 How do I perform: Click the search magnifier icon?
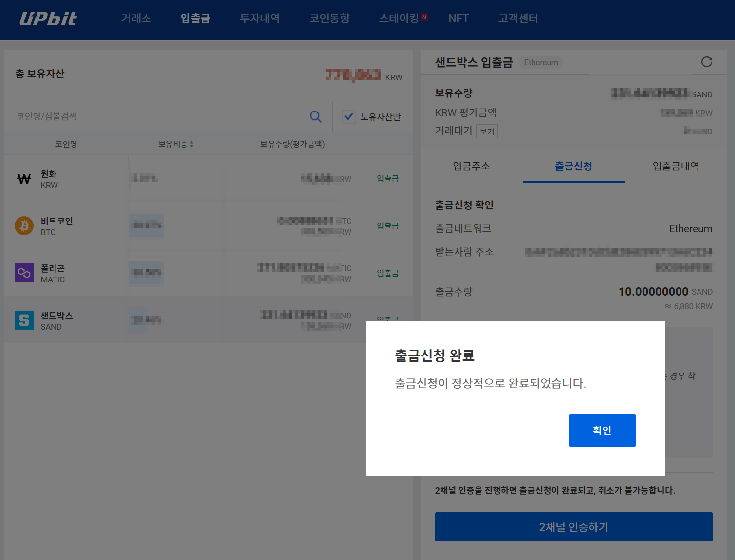pos(315,116)
